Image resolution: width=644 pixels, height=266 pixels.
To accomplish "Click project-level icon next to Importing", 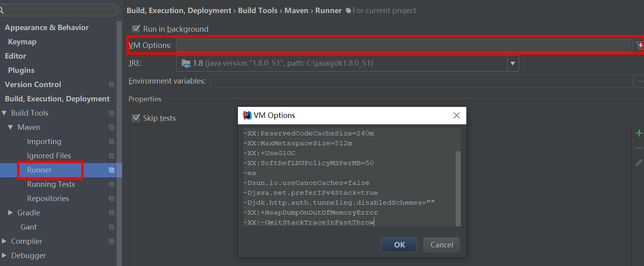I will [x=111, y=141].
